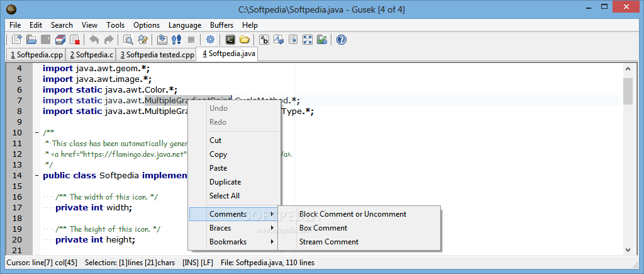Open the Buffers menu
The image size is (644, 274).
click(x=222, y=25)
